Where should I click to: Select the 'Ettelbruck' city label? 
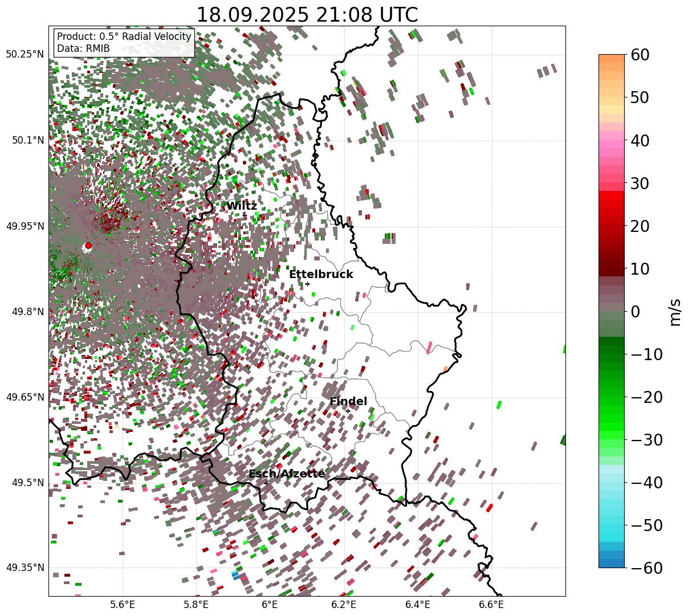click(x=321, y=275)
